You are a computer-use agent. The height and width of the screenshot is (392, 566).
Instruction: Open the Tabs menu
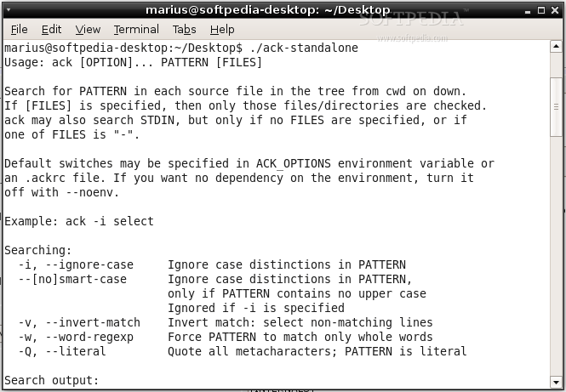pyautogui.click(x=184, y=30)
